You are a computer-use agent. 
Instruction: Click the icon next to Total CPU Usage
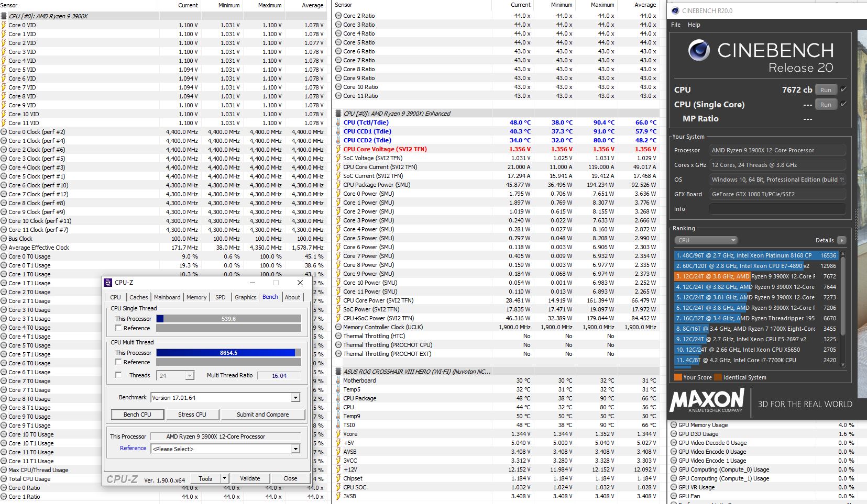click(4, 479)
